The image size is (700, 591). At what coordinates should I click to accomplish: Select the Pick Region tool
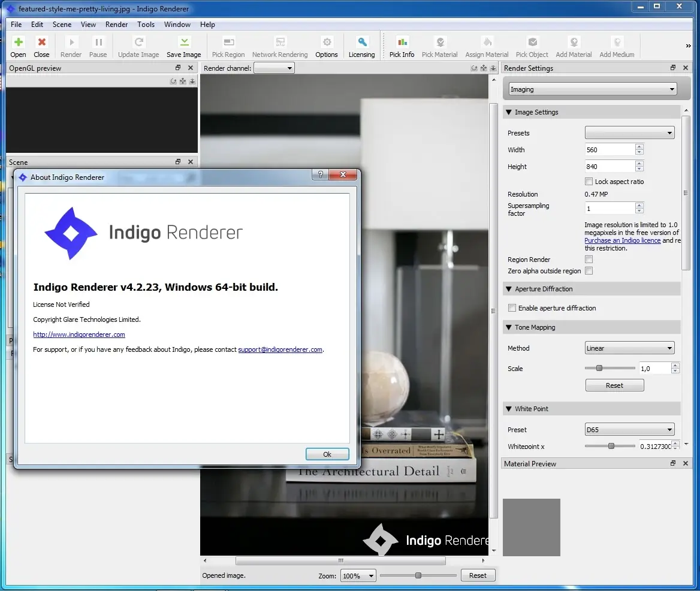[x=228, y=47]
